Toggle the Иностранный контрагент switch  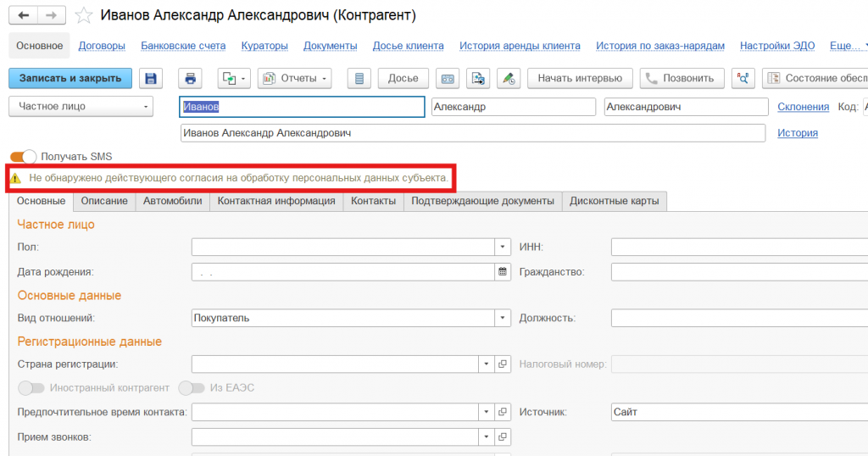[31, 388]
